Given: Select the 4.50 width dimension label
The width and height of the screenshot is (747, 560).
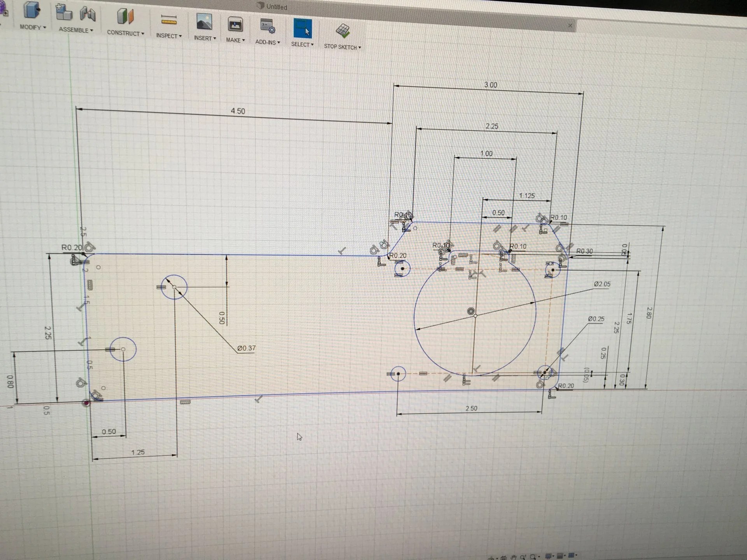Looking at the screenshot, I should pos(238,111).
